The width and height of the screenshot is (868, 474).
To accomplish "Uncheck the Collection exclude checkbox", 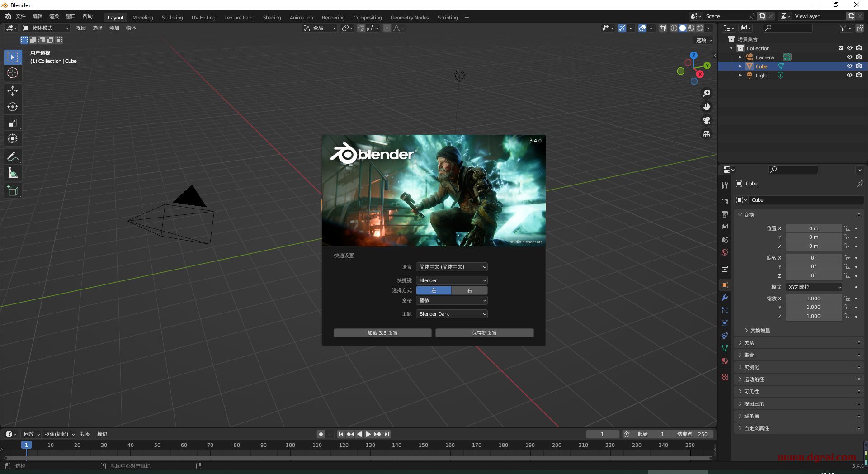I will (x=840, y=48).
